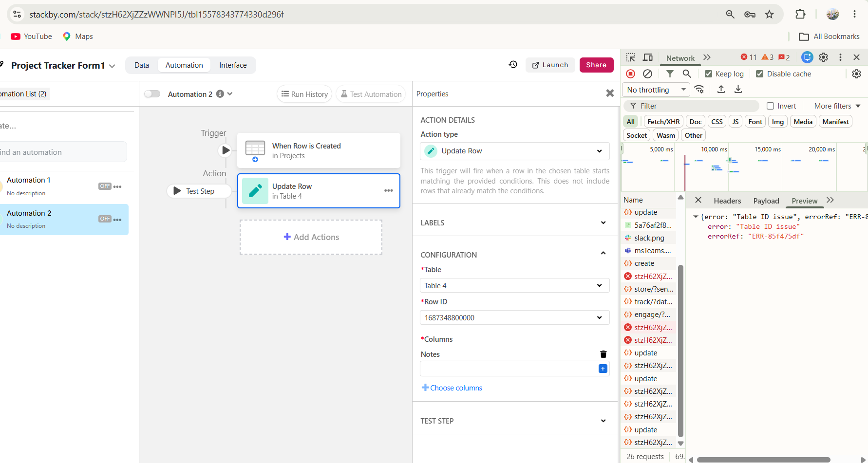
Task: Click the network search magnifier icon
Action: (x=687, y=74)
